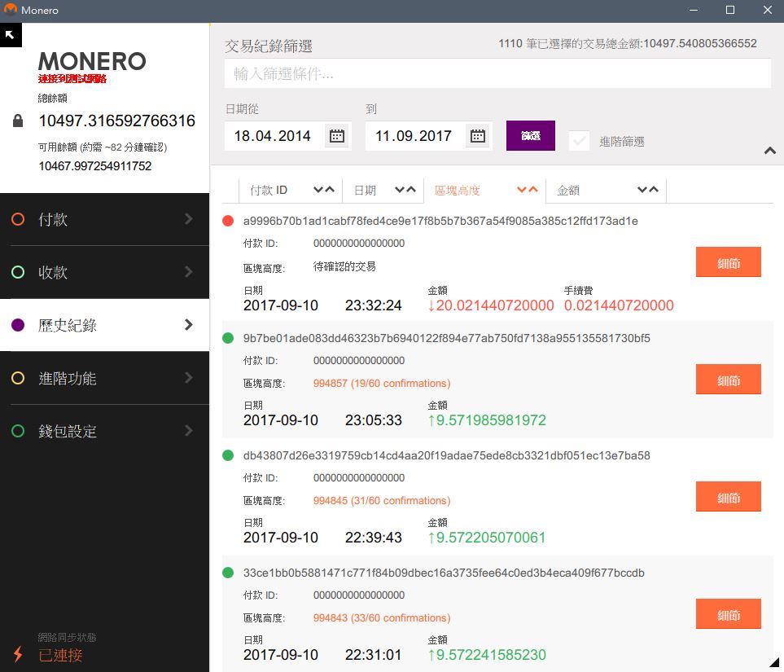
Task: Expand 收款 menu chevron
Action: click(189, 272)
